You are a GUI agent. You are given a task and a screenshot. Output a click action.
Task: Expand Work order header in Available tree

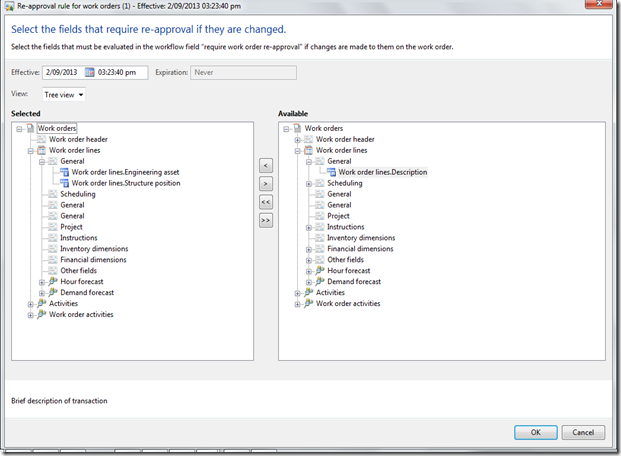pos(297,139)
